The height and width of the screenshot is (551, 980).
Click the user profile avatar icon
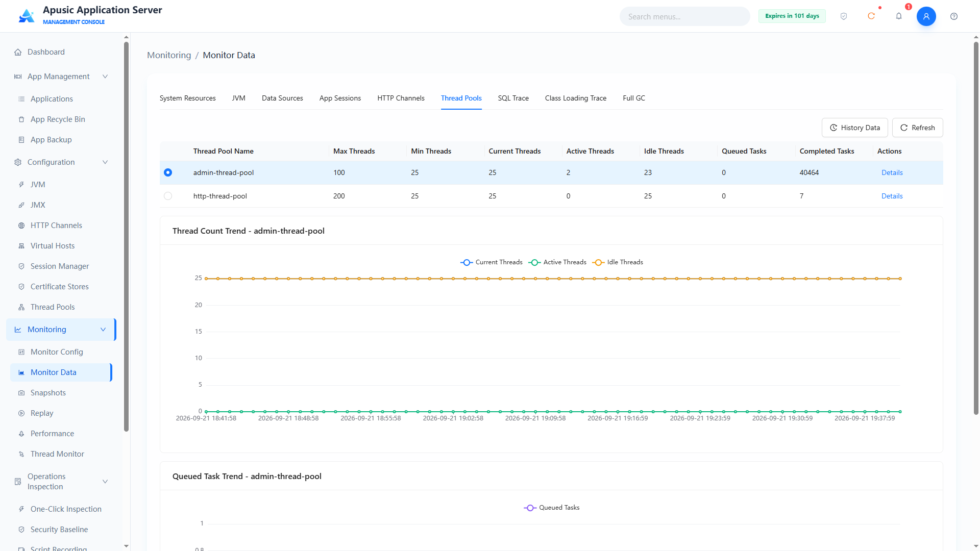tap(926, 16)
